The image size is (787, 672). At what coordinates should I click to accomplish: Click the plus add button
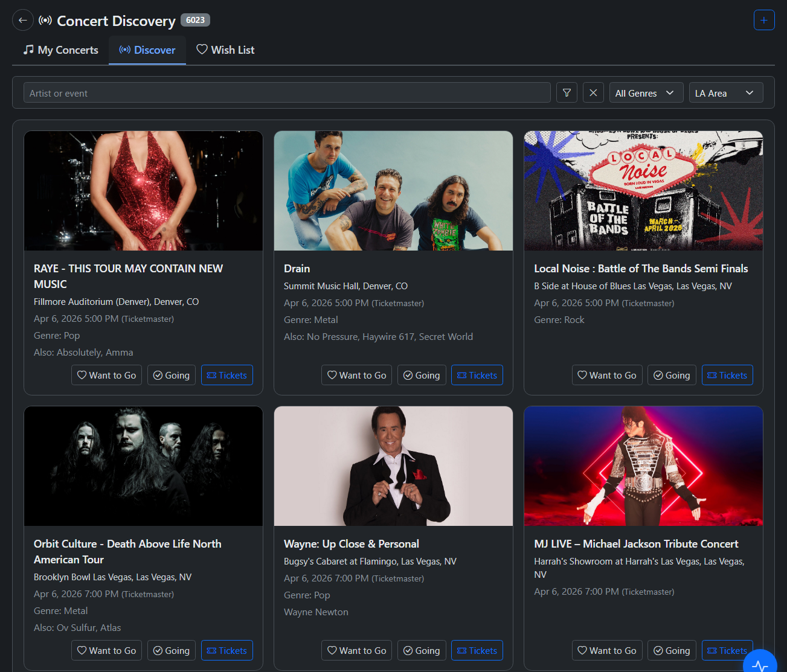tap(764, 20)
